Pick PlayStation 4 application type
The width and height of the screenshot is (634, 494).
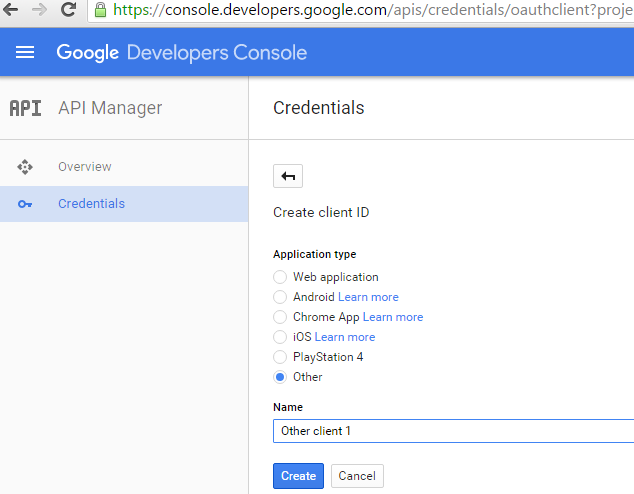pos(280,357)
